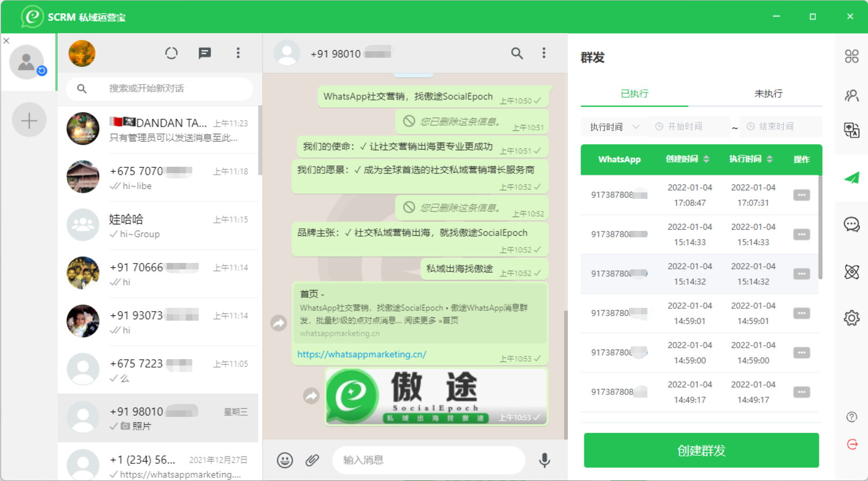
Task: Record a voice message with the microphone
Action: point(544,460)
